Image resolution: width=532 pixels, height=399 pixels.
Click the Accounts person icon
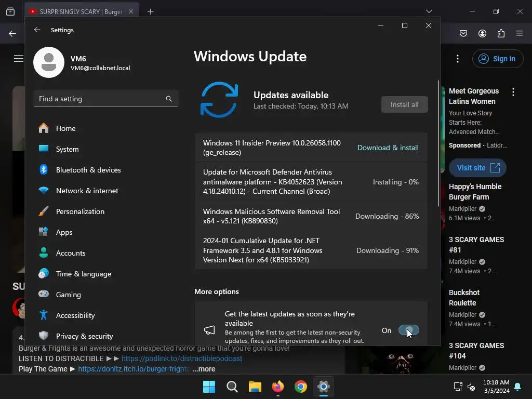point(44,253)
